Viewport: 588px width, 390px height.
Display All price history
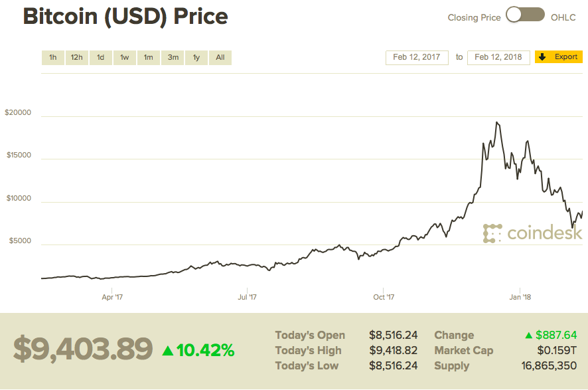(x=220, y=58)
